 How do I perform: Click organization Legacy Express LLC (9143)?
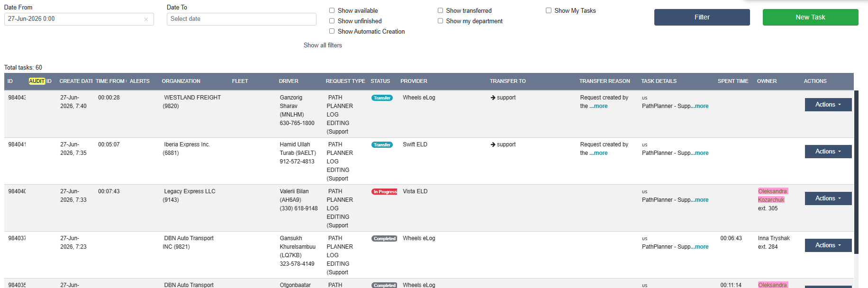[189, 196]
